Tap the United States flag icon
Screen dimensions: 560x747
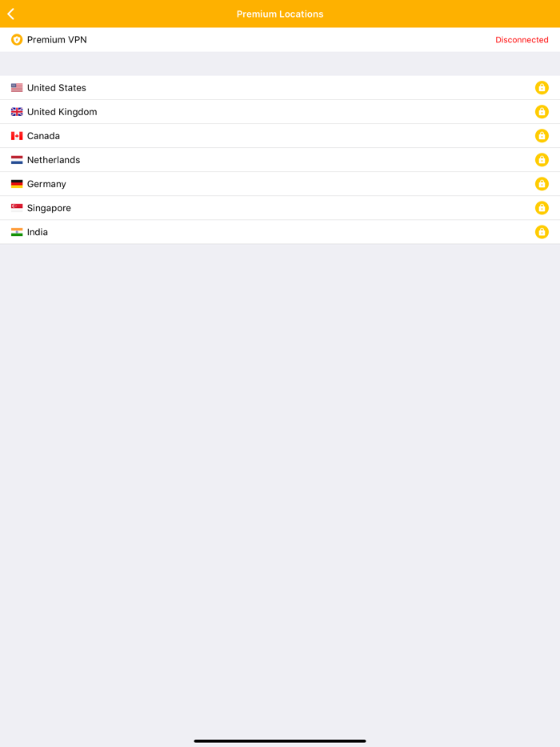(16, 88)
